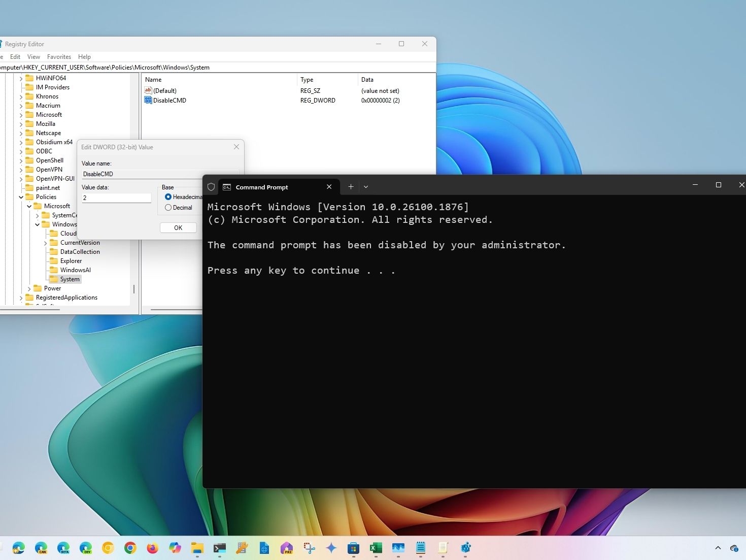Open the Favorites menu in Registry Editor
746x560 pixels.
(59, 57)
